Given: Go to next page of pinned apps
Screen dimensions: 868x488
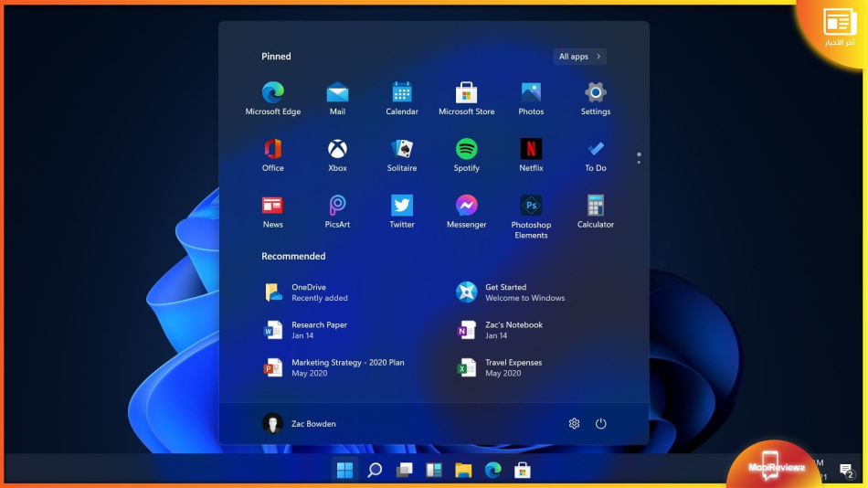Looking at the screenshot, I should coord(639,162).
